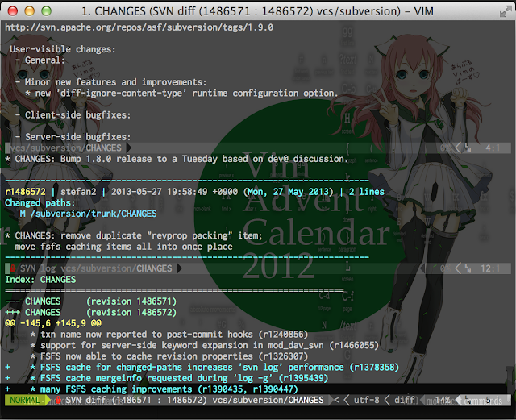This screenshot has height=420, width=516.
Task: Click the 'utf-8' encoding status entry
Action: coord(366,401)
